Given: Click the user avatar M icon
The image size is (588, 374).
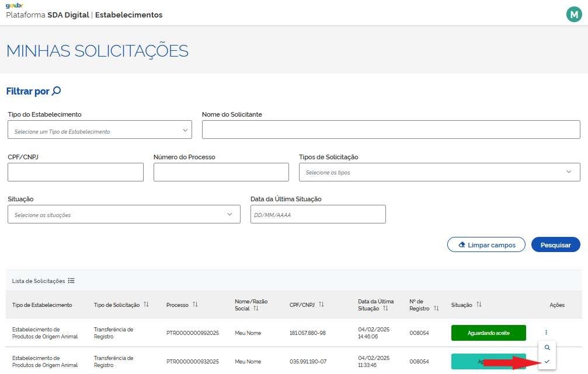Looking at the screenshot, I should click(573, 15).
